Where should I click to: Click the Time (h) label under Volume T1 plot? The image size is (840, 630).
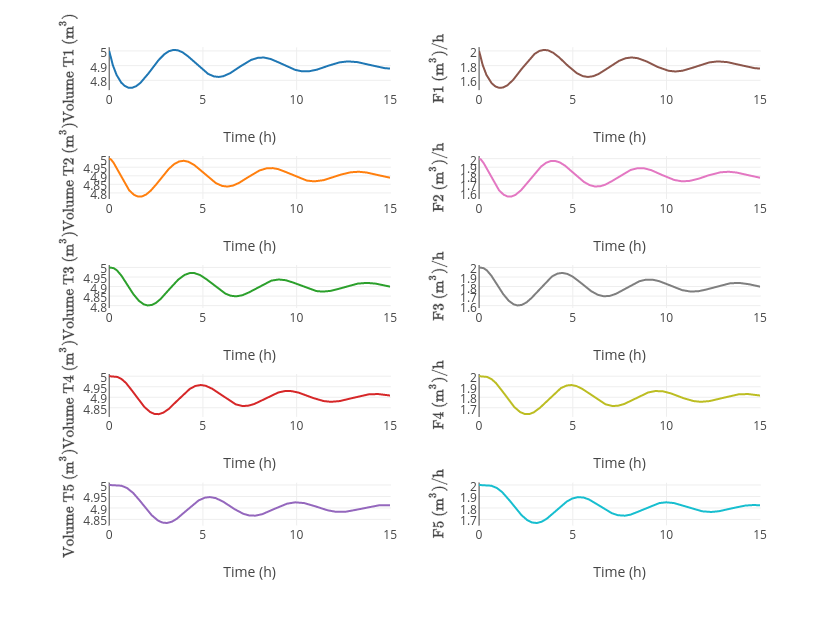pyautogui.click(x=249, y=137)
